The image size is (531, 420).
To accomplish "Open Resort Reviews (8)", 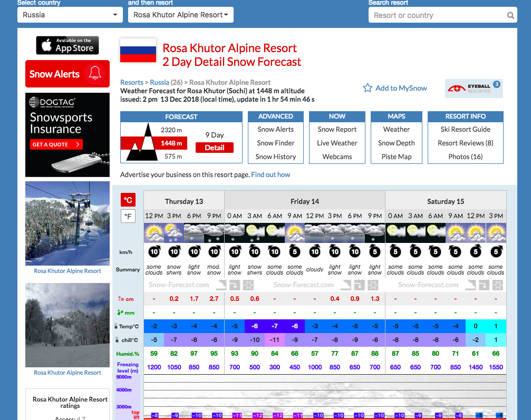I will click(465, 143).
